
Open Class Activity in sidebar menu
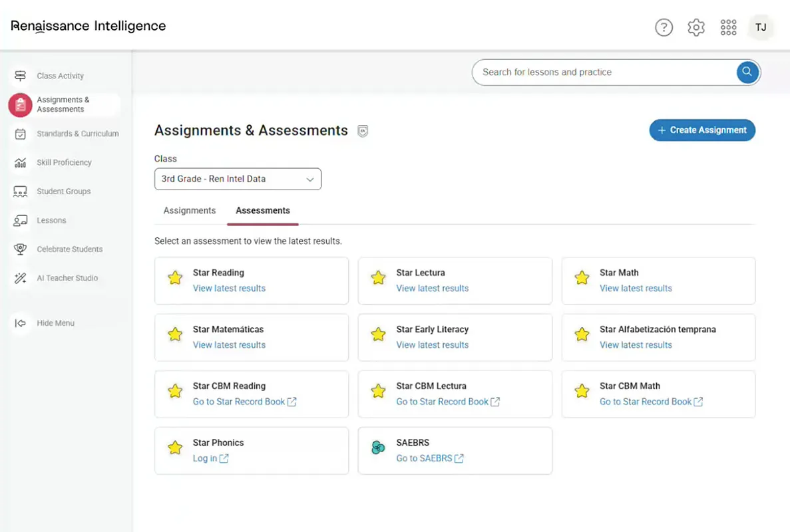pyautogui.click(x=60, y=76)
